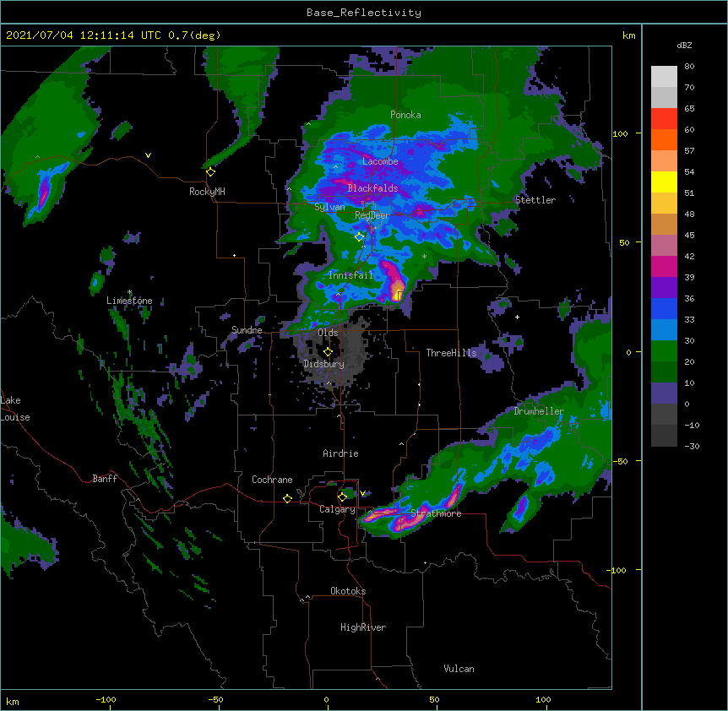Click the Base_Reflectivity title text
This screenshot has width=728, height=711.
[x=364, y=13]
